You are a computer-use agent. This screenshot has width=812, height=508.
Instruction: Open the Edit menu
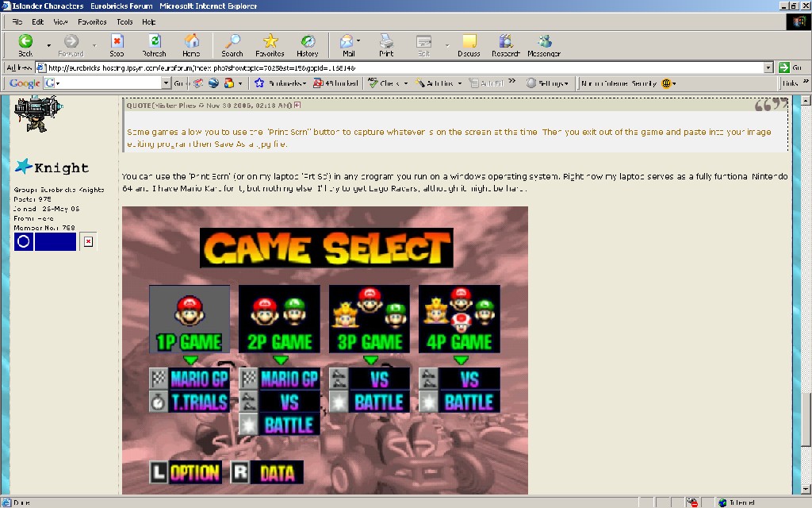coord(38,21)
